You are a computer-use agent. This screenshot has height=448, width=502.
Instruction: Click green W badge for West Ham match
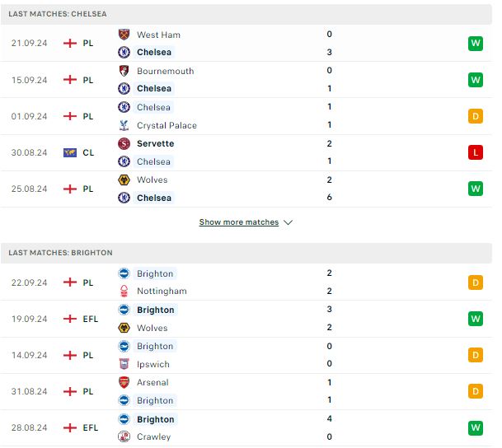point(476,43)
